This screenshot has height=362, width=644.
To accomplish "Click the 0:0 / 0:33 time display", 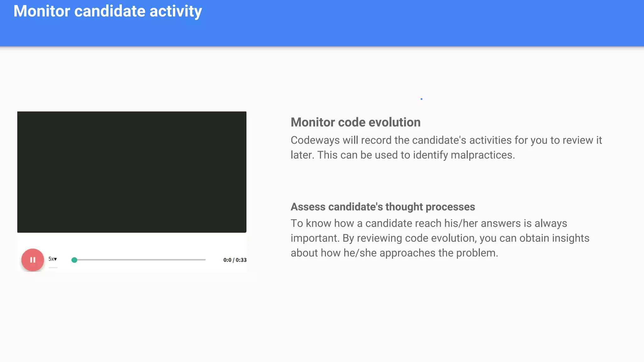I will [235, 260].
